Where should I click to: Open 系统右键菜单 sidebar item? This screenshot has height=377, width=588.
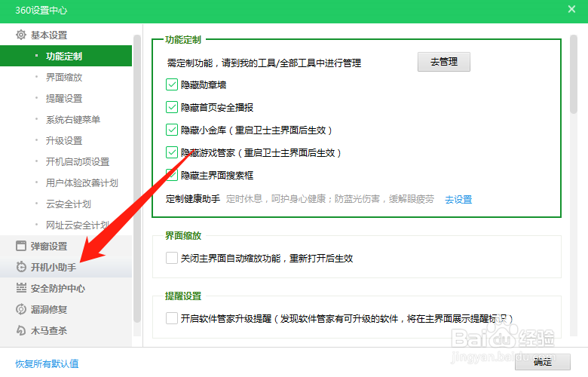73,119
